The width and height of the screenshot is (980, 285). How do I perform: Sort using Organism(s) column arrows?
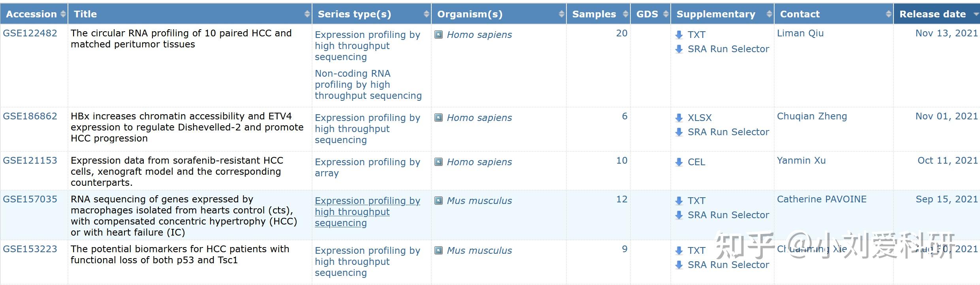(x=561, y=14)
